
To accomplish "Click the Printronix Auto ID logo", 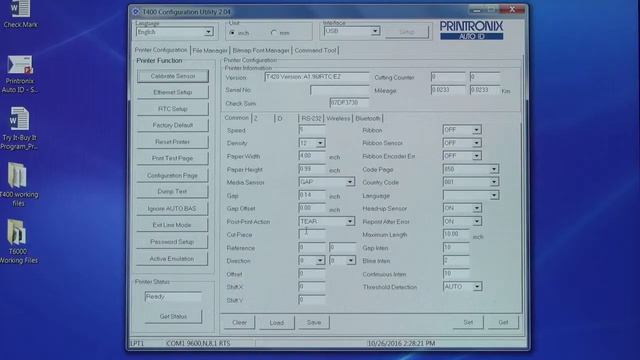I will [x=471, y=30].
